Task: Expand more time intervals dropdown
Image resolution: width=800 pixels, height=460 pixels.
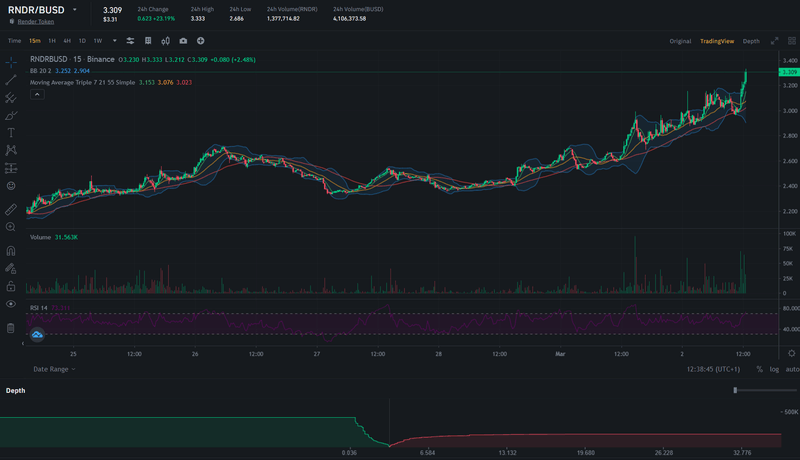Action: (113, 41)
